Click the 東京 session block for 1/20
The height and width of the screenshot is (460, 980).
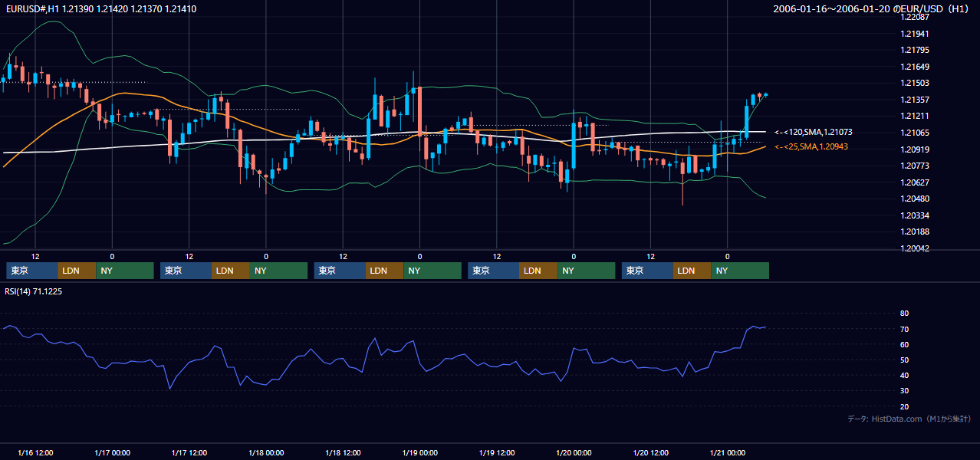tap(648, 271)
